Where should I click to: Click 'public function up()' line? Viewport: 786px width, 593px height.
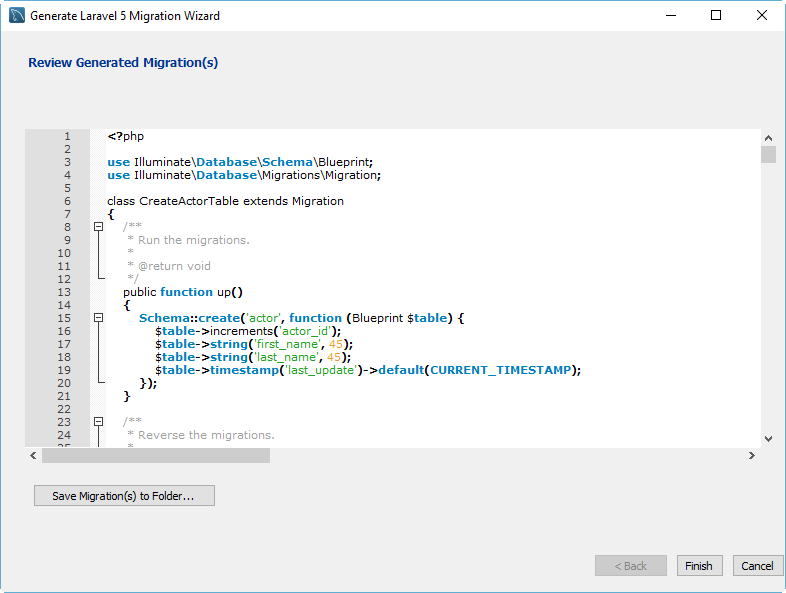183,292
